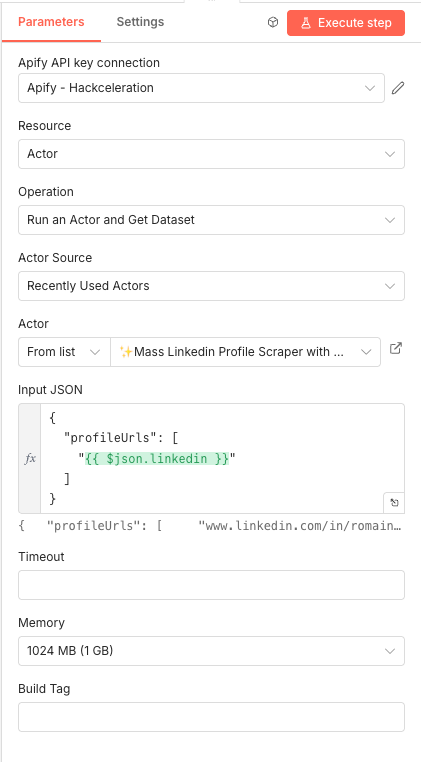Edit Apify credential with pencil icon

(398, 88)
